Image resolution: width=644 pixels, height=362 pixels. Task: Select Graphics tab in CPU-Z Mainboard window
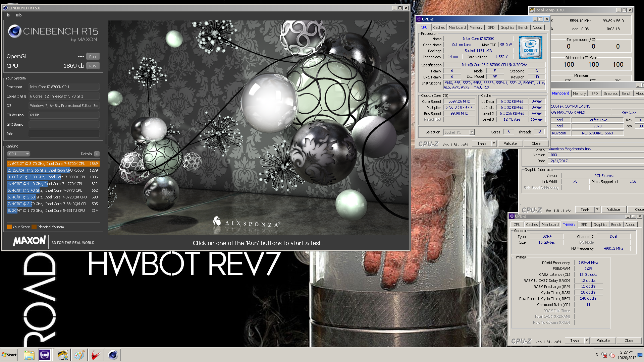point(610,94)
